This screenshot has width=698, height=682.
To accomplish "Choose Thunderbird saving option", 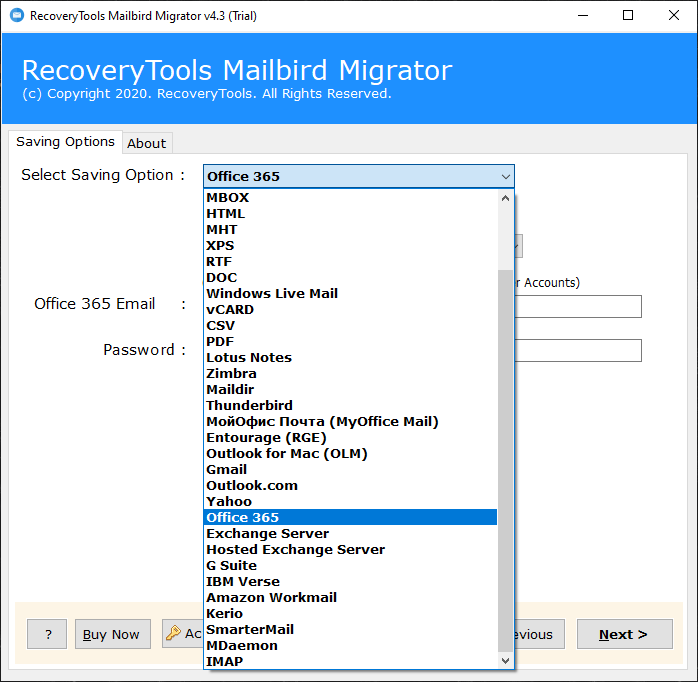I will click(350, 406).
